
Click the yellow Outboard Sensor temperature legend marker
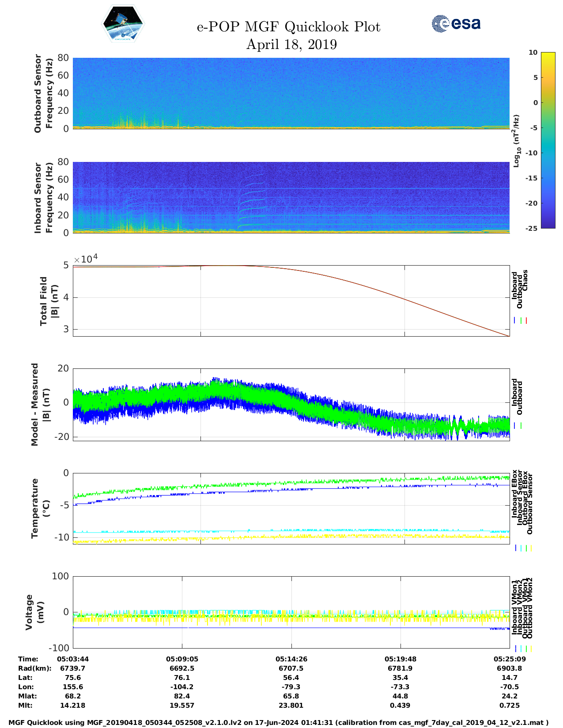[x=531, y=548]
